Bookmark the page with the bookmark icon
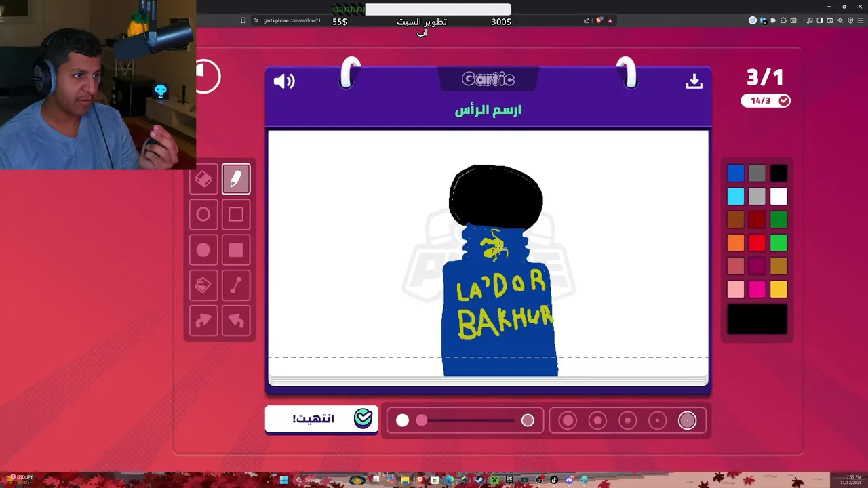The width and height of the screenshot is (868, 488). 243,20
